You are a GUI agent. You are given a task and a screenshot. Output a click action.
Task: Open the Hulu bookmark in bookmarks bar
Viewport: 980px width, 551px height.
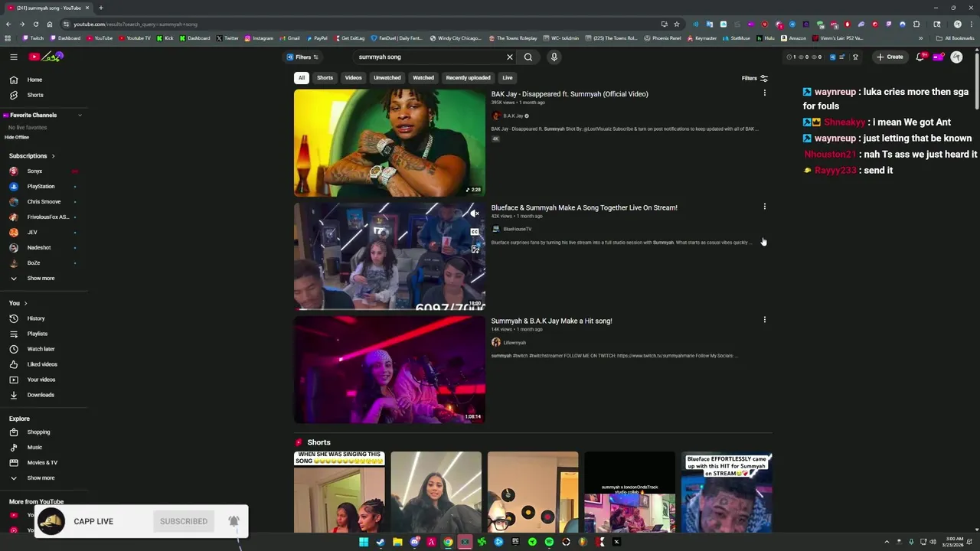766,38
